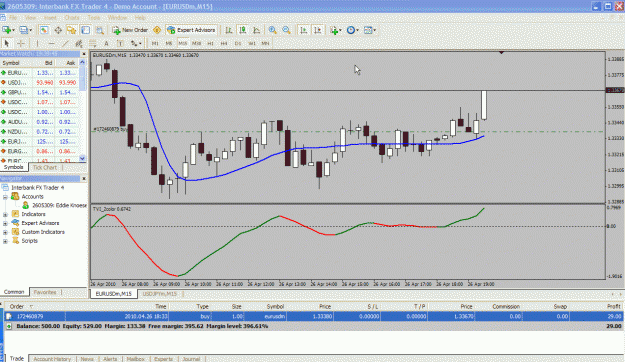Select order 172460879 row in Trade tab
Screen dimensions: 625x362
click(313, 316)
